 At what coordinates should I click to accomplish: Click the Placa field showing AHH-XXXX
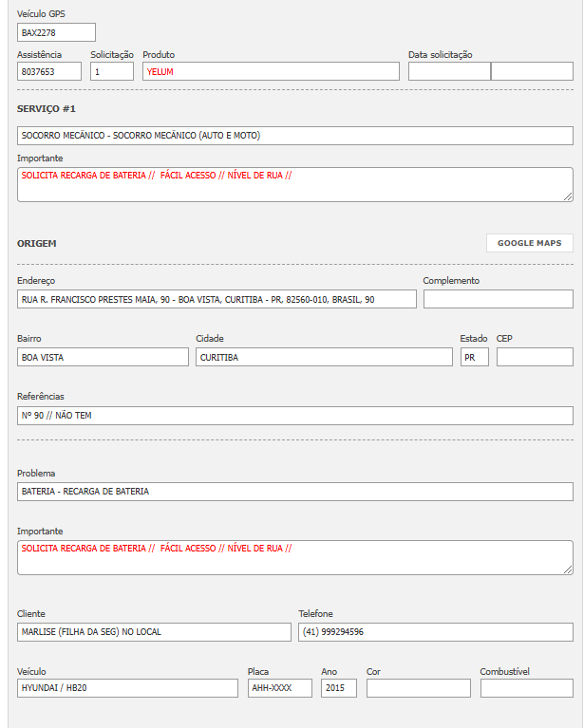(x=279, y=688)
